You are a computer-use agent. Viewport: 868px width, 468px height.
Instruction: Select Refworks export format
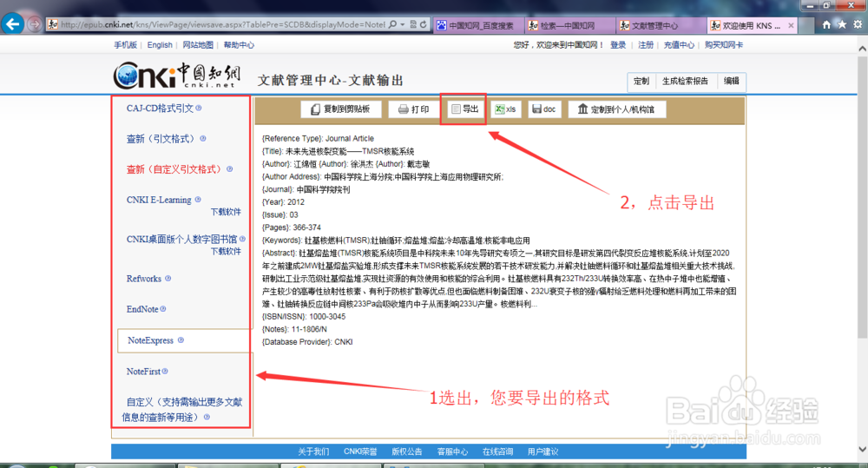click(144, 278)
